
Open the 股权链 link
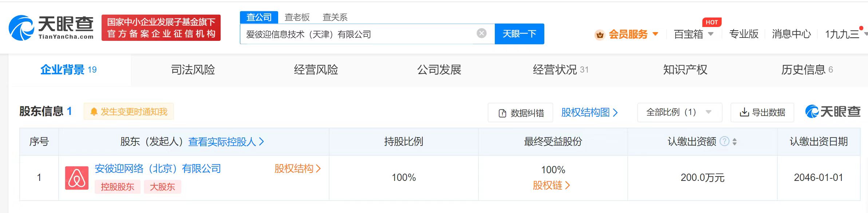[x=551, y=185]
